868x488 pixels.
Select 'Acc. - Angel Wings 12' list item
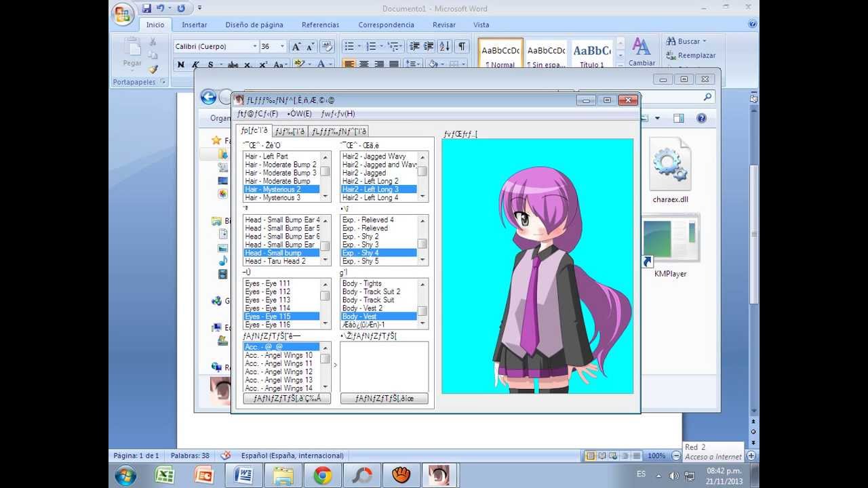tap(281, 372)
